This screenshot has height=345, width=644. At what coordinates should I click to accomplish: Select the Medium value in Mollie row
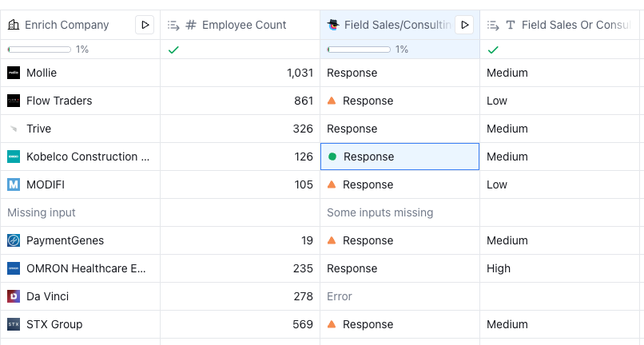[x=559, y=73]
